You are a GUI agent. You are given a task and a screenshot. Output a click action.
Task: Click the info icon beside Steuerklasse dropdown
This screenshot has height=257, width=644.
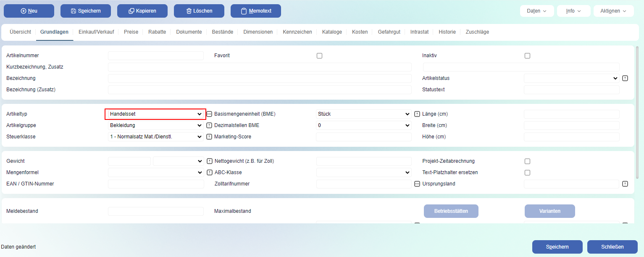(209, 137)
